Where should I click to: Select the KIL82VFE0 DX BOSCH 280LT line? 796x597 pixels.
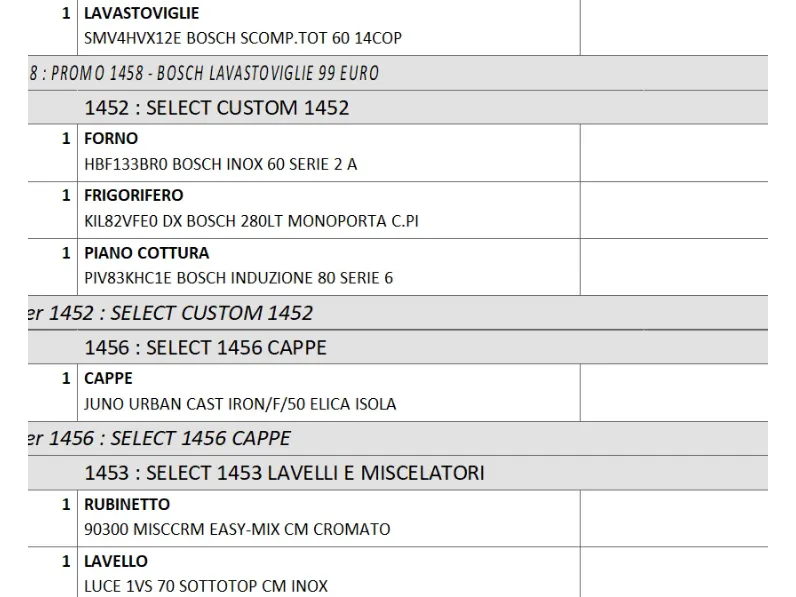click(x=251, y=221)
